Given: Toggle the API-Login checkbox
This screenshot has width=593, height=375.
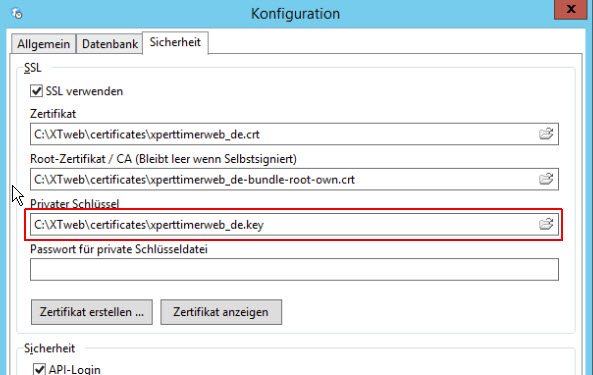Looking at the screenshot, I should [39, 369].
